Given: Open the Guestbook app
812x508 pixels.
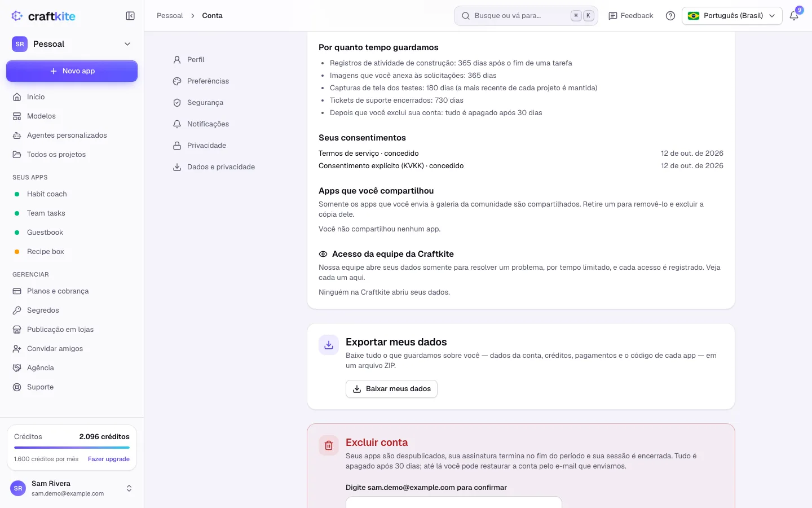Looking at the screenshot, I should [72, 233].
